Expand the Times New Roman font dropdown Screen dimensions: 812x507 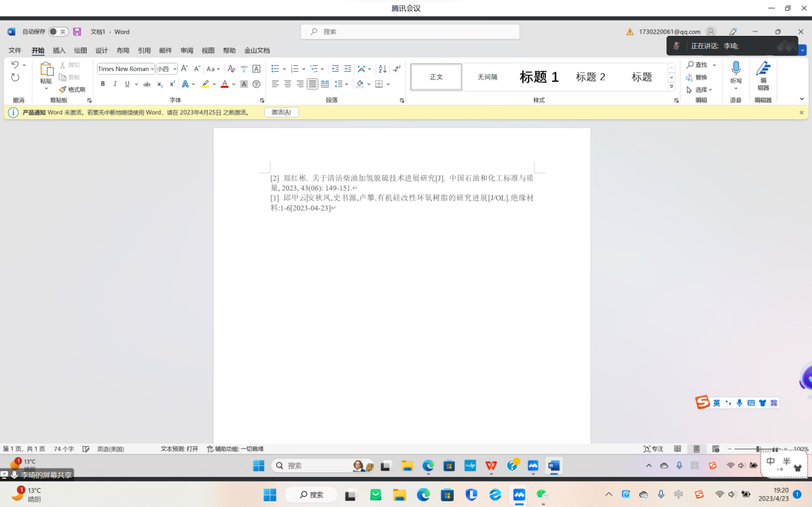coord(151,69)
